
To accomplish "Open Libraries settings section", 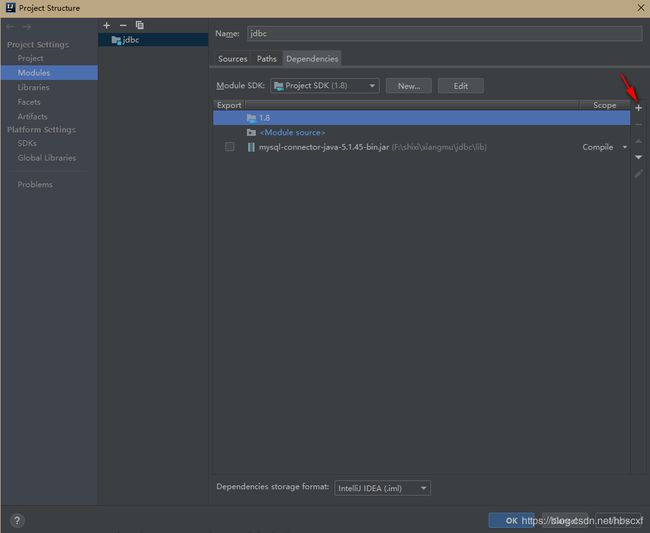I will point(33,87).
